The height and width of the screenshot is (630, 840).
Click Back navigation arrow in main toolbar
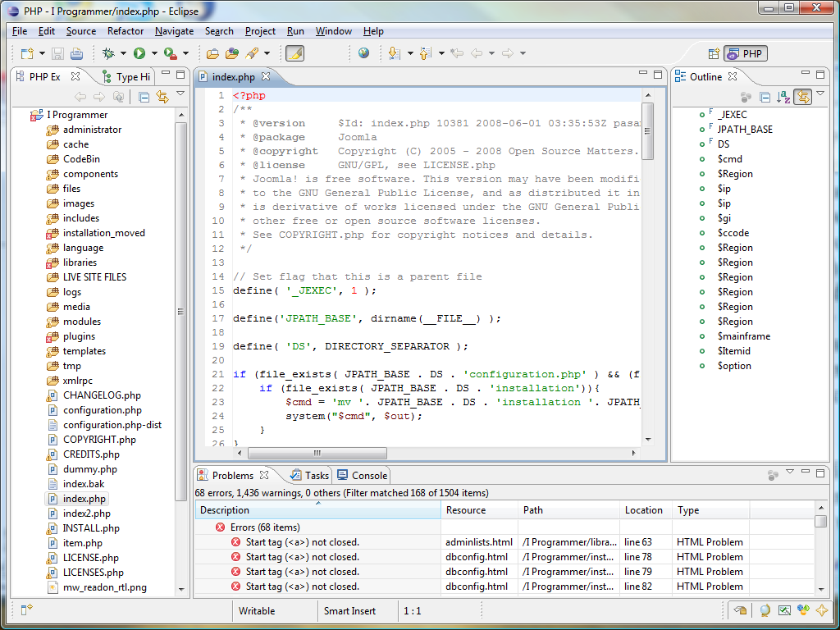point(477,53)
